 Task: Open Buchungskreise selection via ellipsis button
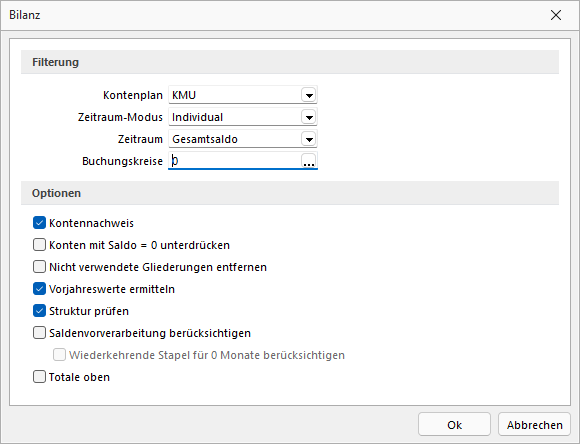pyautogui.click(x=308, y=161)
